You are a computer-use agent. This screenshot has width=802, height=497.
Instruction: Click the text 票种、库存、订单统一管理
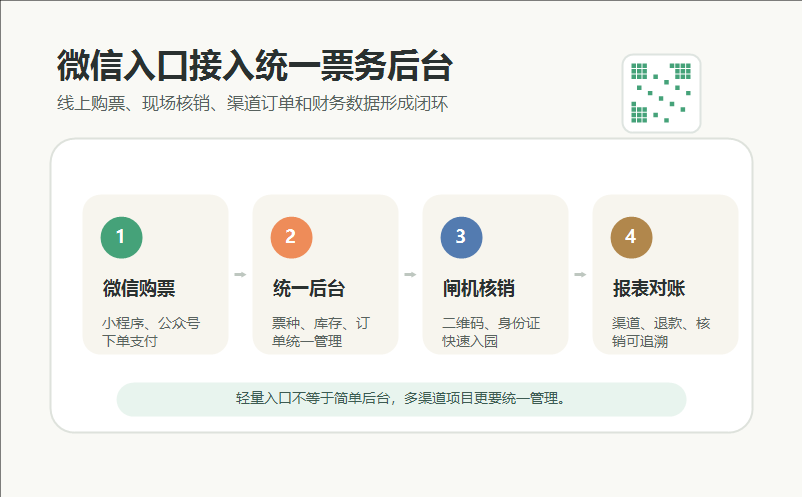pos(321,332)
